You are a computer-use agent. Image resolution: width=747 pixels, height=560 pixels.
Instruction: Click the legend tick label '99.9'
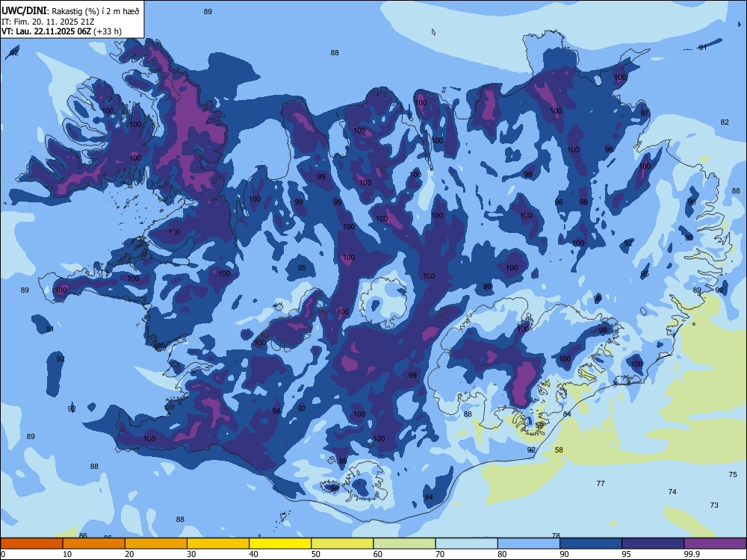tap(692, 554)
